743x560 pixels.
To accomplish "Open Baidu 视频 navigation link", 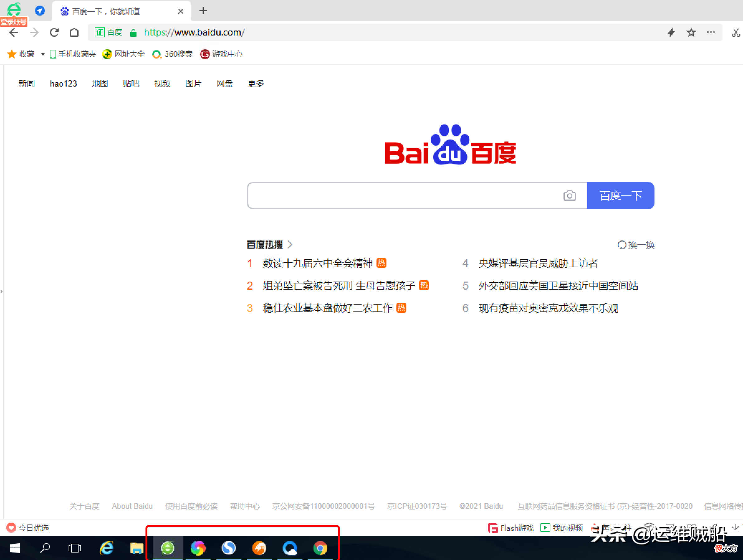I will 162,83.
